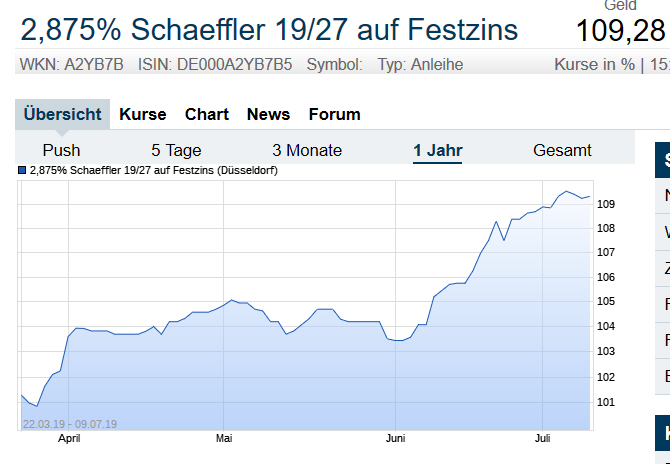Click the Schaeffler 19/27 bond title
The height and width of the screenshot is (464, 670).
(x=269, y=29)
